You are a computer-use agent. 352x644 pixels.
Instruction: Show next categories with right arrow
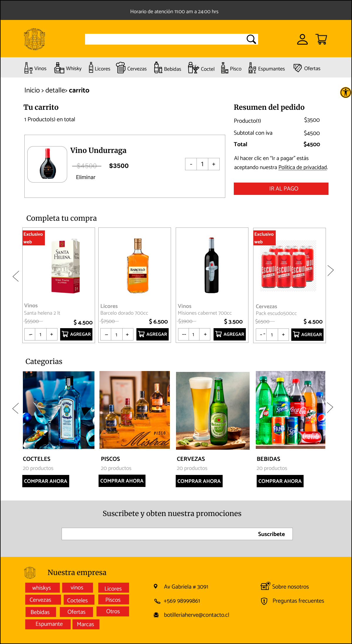[x=330, y=407]
